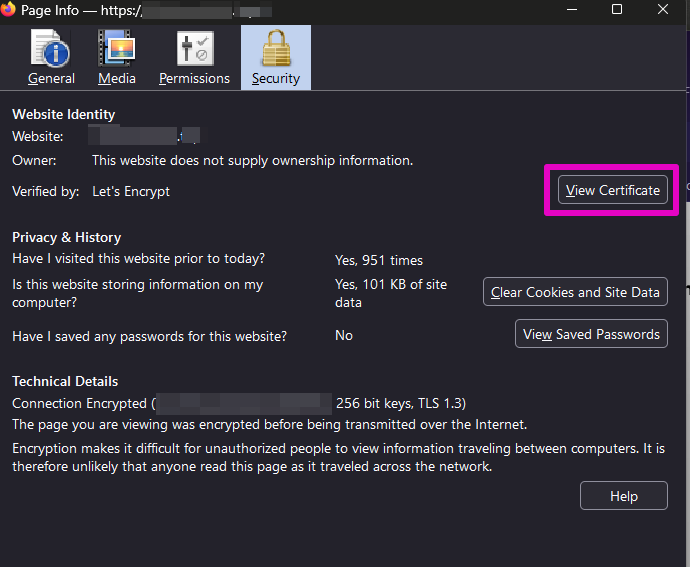Select the Security padlock tab
Image resolution: width=690 pixels, height=567 pixels.
click(275, 57)
